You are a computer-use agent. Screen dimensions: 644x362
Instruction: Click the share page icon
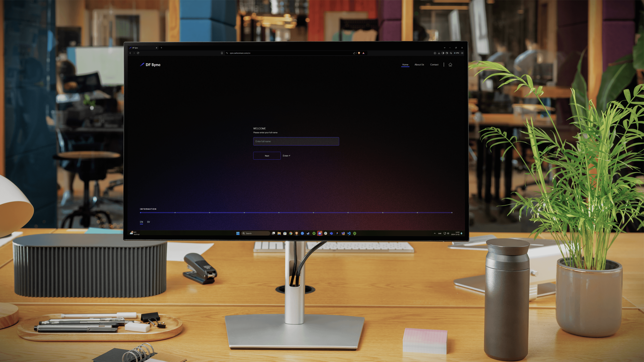tap(354, 53)
